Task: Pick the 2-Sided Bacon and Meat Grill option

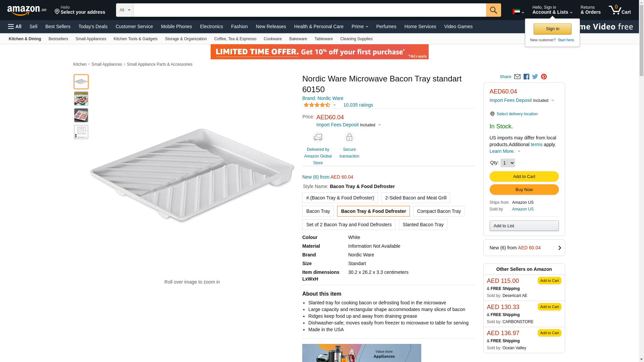Action: pyautogui.click(x=415, y=198)
